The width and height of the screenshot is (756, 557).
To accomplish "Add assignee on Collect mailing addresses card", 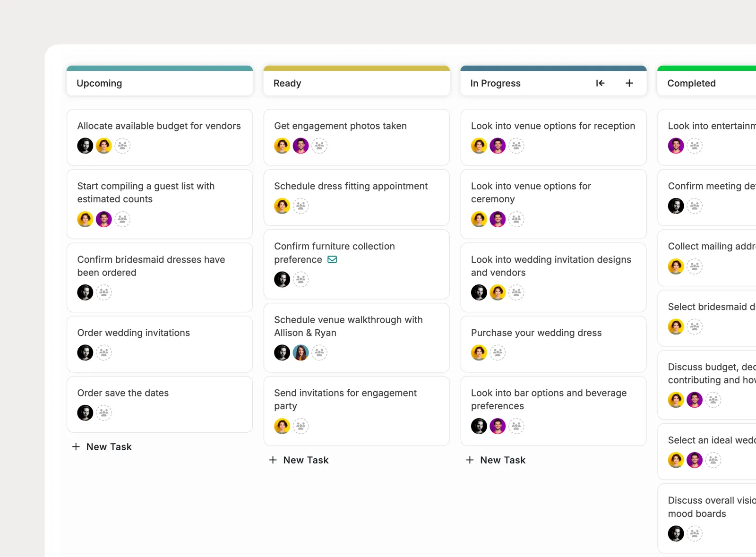I will [695, 266].
